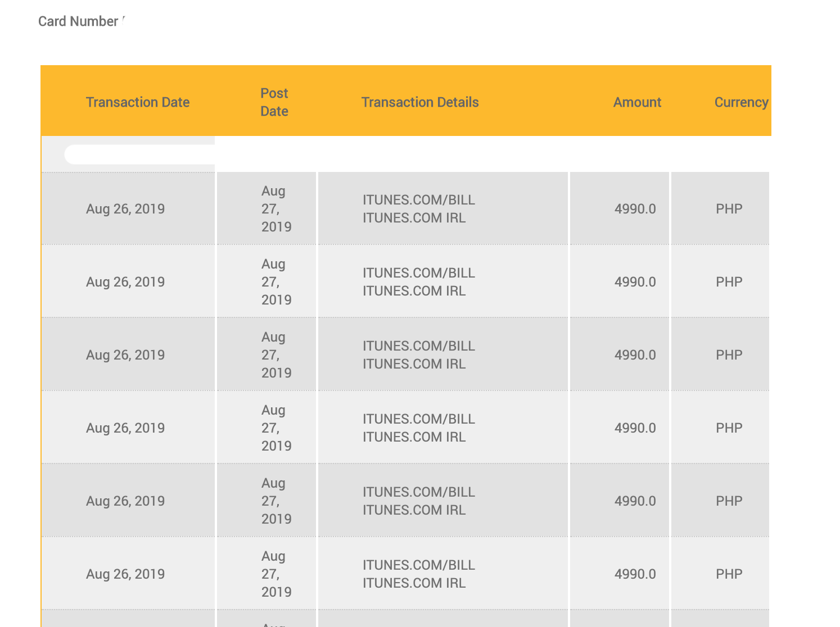This screenshot has height=627, width=840.
Task: Select the Card Number label
Action: click(78, 21)
